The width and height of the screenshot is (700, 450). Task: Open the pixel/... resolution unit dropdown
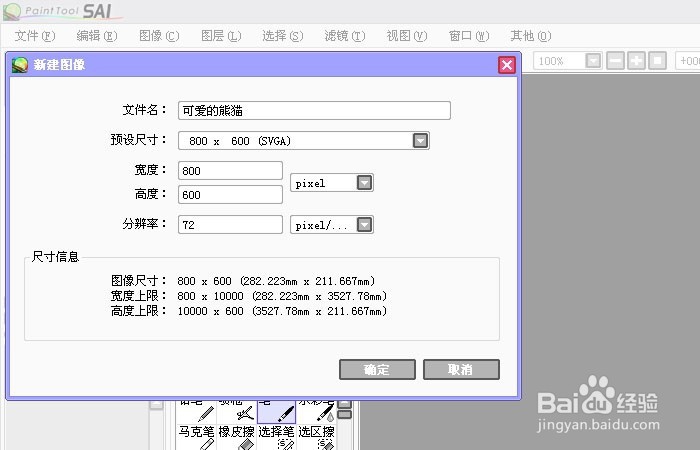click(364, 225)
